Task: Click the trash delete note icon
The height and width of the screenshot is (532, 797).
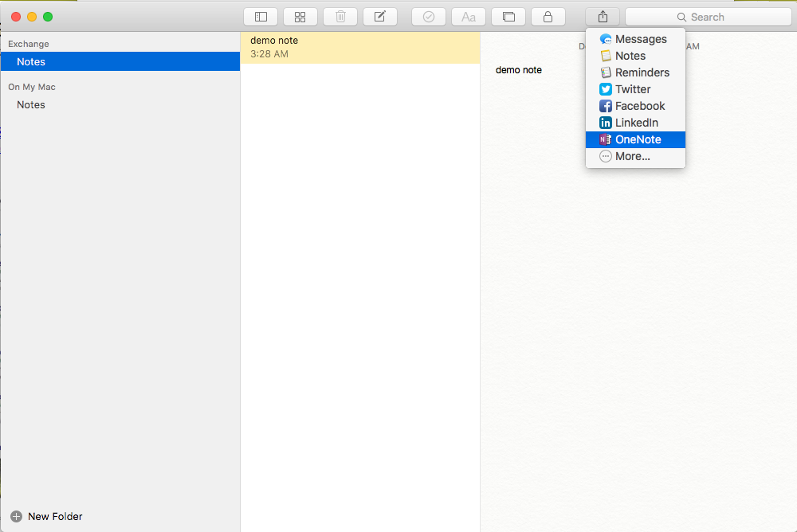Action: (340, 17)
